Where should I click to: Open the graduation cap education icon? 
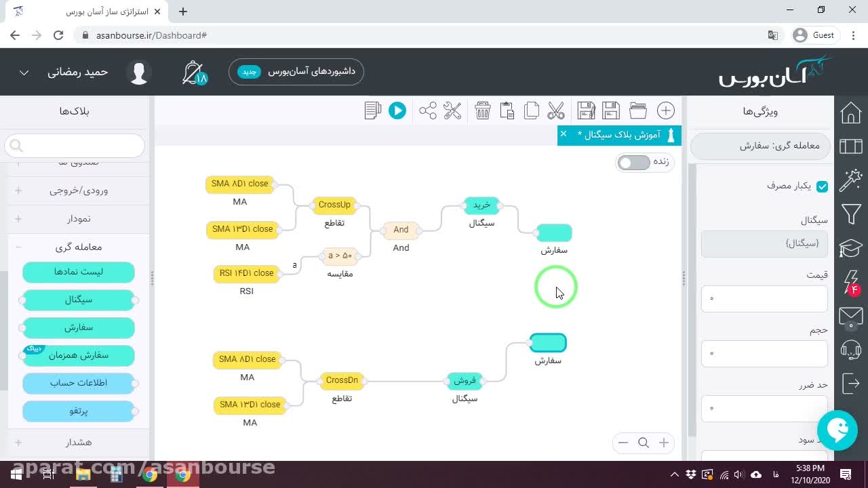click(x=851, y=248)
